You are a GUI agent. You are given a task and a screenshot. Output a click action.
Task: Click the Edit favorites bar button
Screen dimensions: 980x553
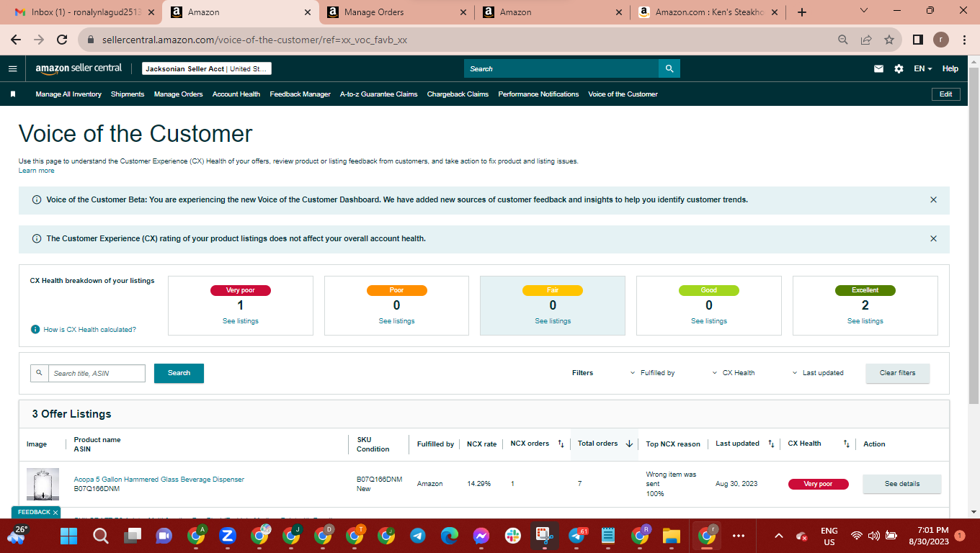pyautogui.click(x=946, y=94)
